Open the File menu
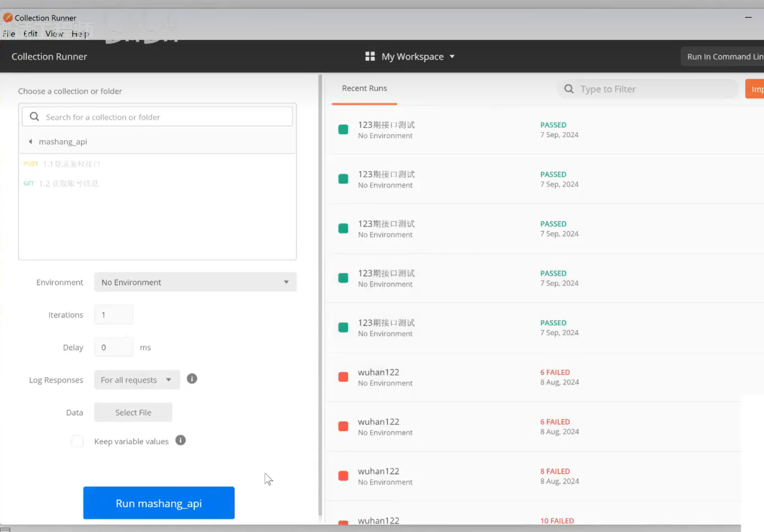The image size is (764, 532). coord(9,34)
